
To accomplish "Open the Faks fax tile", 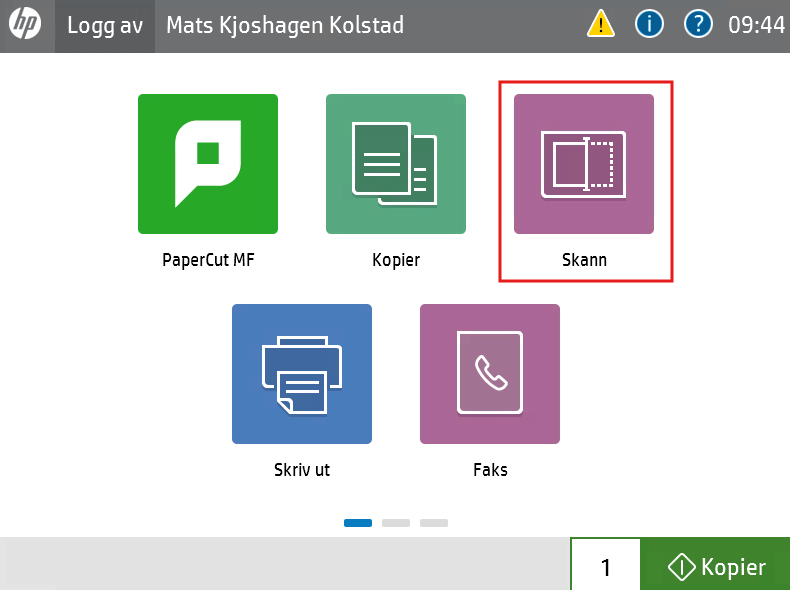I will pyautogui.click(x=490, y=374).
